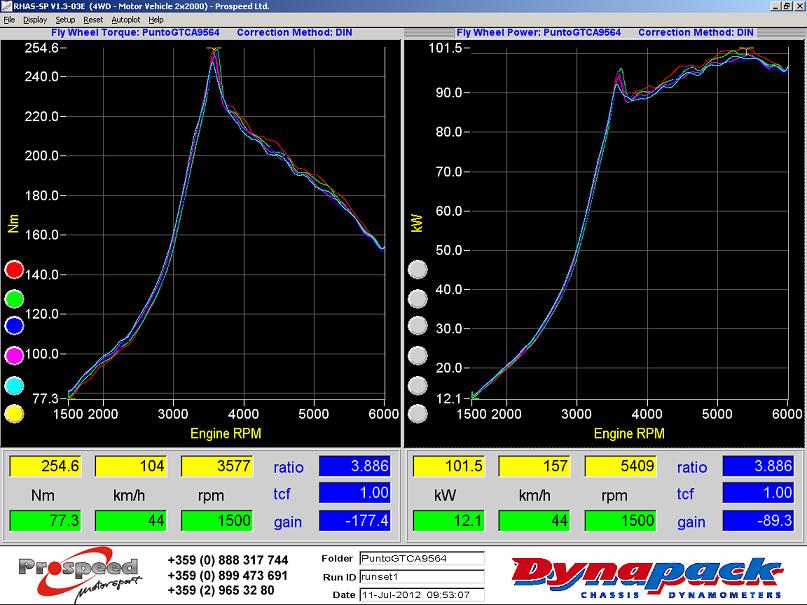Expand the Setup menu

coord(65,20)
